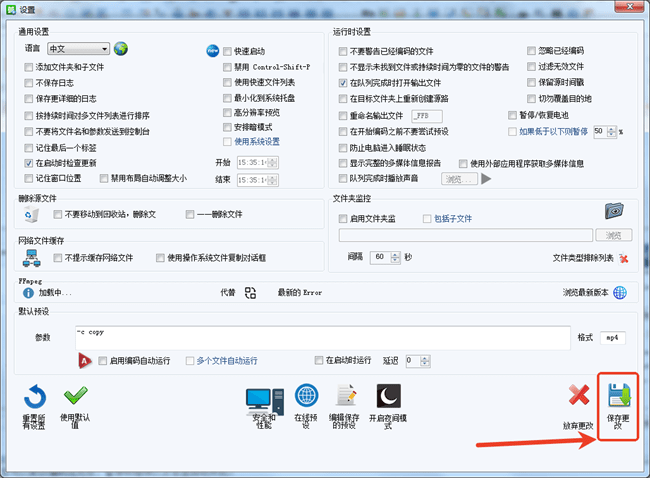
Task: Tick the 防止电脑进入睡眠状态 checkbox
Action: click(343, 147)
